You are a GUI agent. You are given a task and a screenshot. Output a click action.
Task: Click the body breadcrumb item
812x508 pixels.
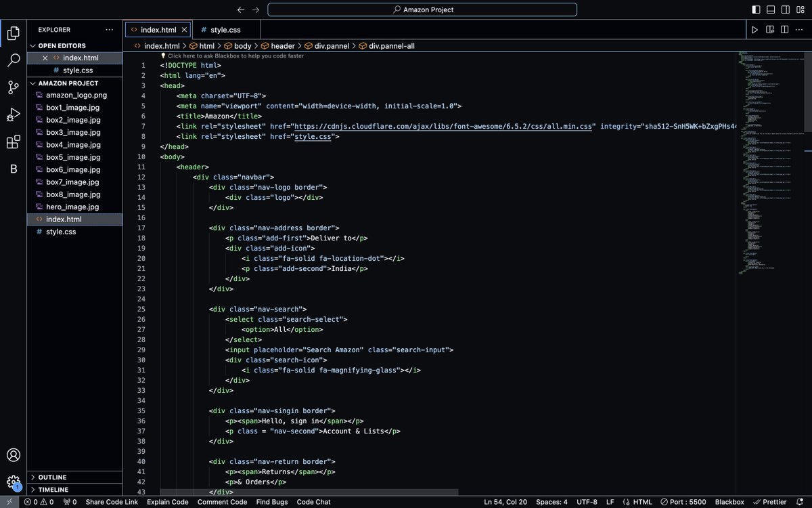238,45
